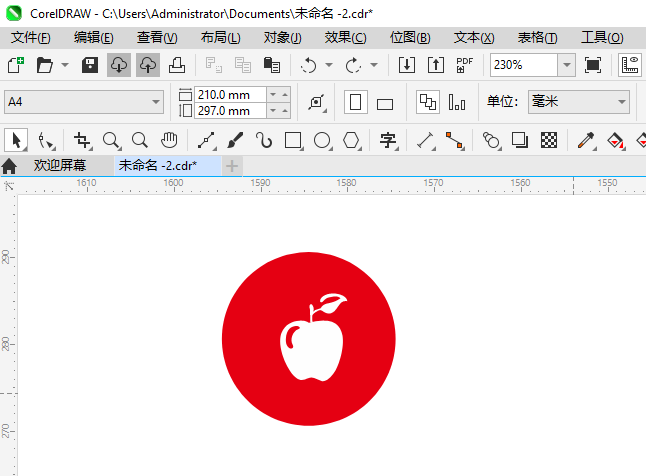Select the Ellipse tool
This screenshot has height=476, width=646.
[322, 140]
